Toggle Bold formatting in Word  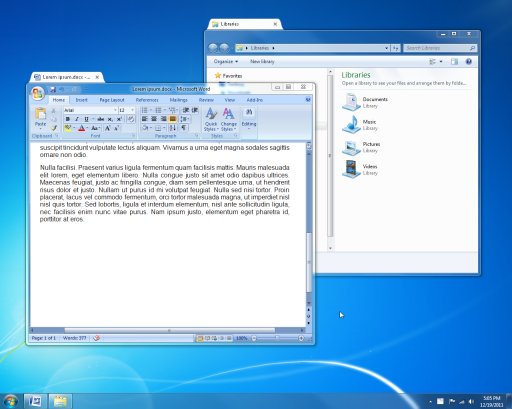[x=68, y=119]
